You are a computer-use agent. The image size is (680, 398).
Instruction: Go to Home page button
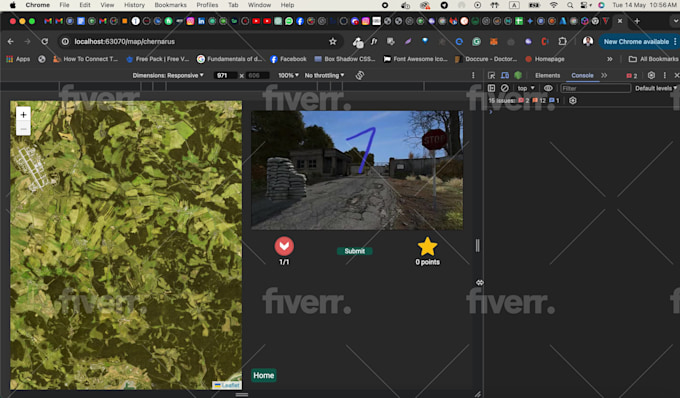pos(263,375)
